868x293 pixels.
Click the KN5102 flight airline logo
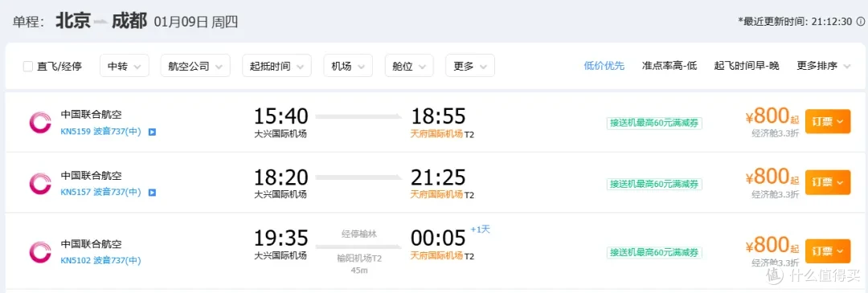40,252
